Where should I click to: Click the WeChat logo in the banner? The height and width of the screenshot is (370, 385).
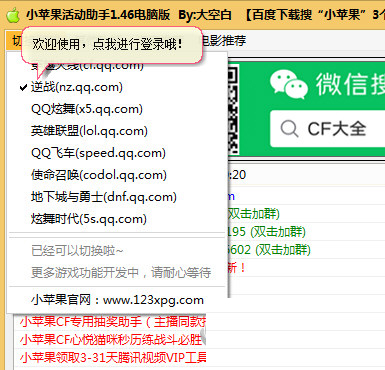(289, 85)
